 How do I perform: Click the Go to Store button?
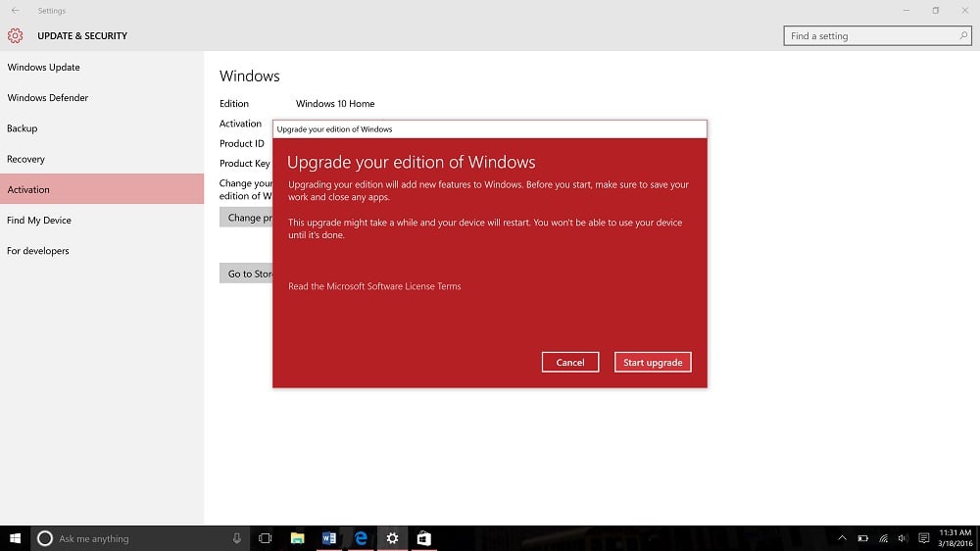point(246,274)
